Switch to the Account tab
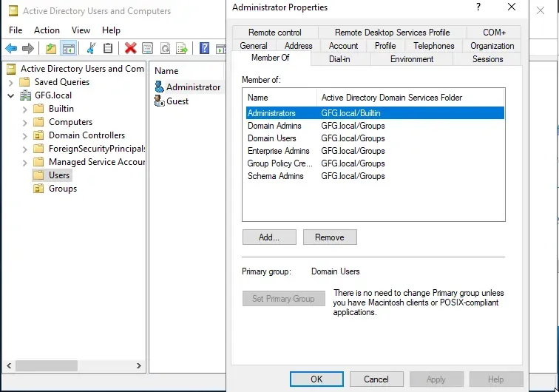The height and width of the screenshot is (392, 559). 343,46
